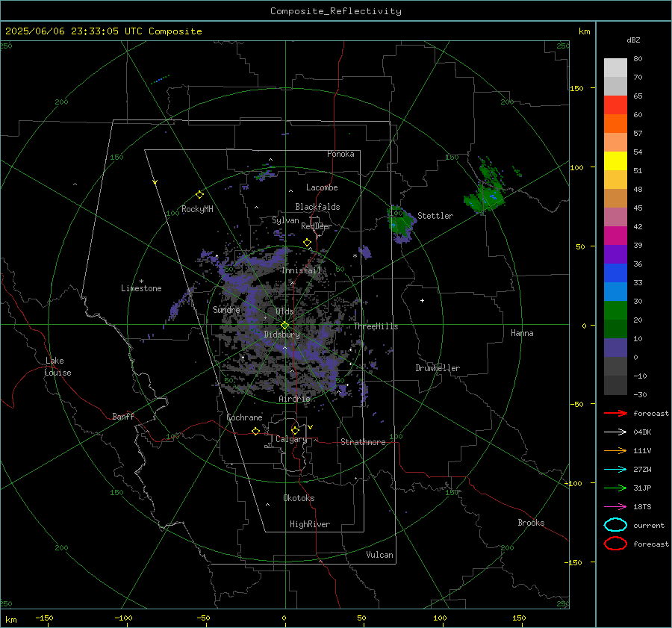Click the magenta 18TS arrow icon
The height and width of the screenshot is (628, 672).
click(615, 507)
